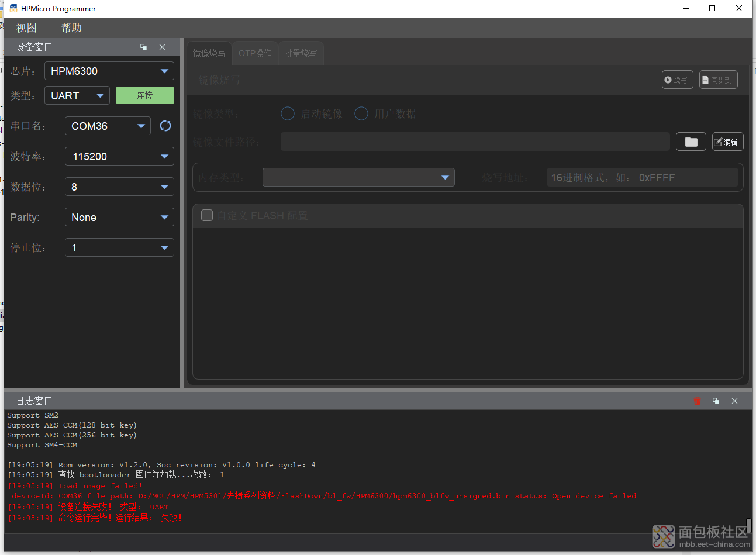
Task: Browse image file with folder icon
Action: click(691, 142)
